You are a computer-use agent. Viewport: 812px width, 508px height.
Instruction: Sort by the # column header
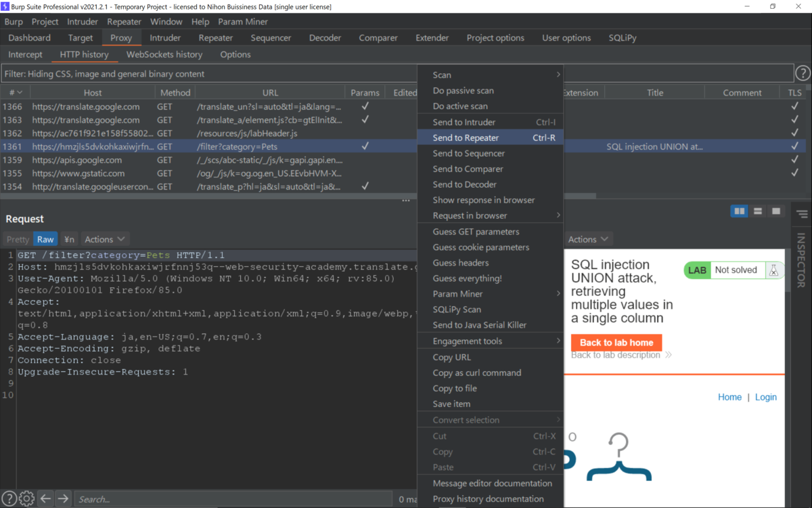tap(15, 92)
